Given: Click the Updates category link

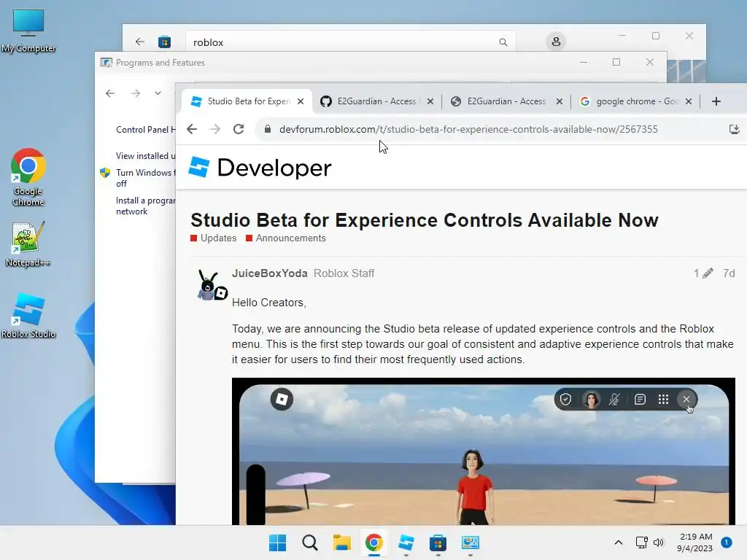Looking at the screenshot, I should (214, 238).
